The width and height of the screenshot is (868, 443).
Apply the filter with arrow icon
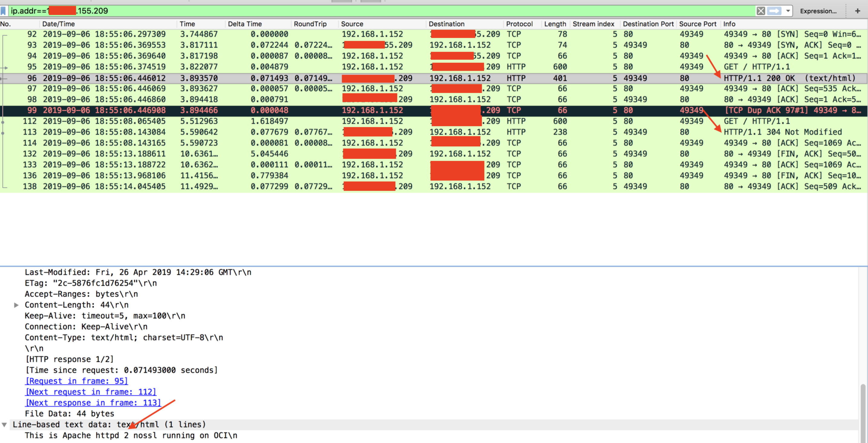tap(774, 11)
